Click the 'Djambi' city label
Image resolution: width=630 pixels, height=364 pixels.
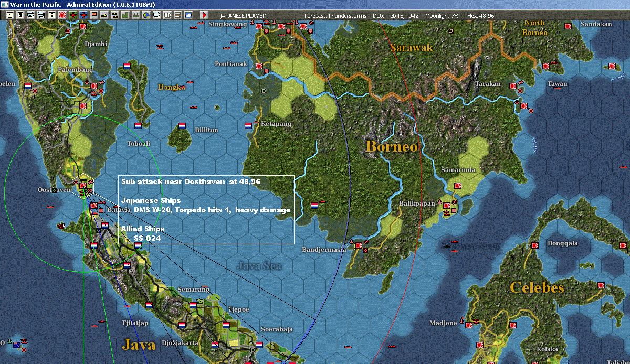96,44
